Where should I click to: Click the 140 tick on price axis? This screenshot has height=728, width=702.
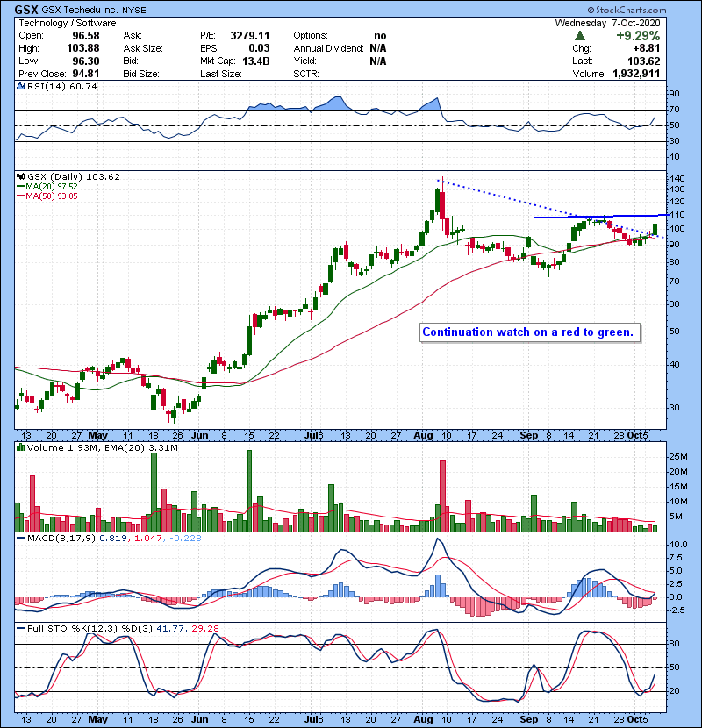677,178
